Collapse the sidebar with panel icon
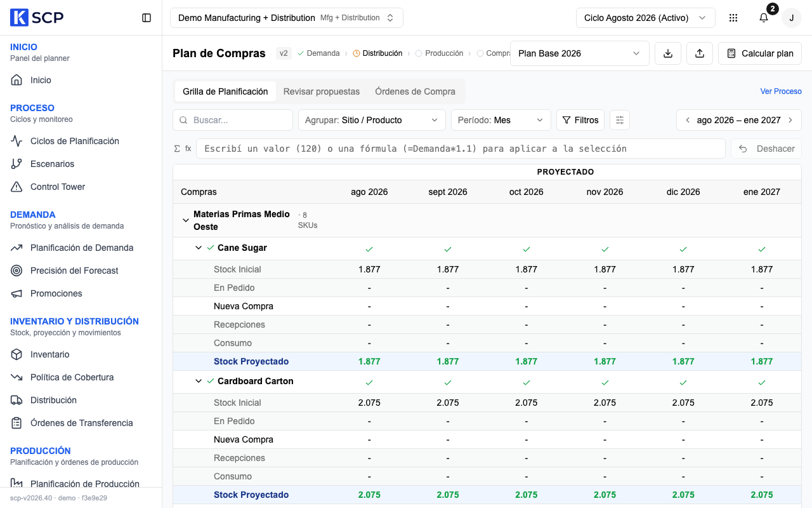The width and height of the screenshot is (812, 508). pos(147,18)
